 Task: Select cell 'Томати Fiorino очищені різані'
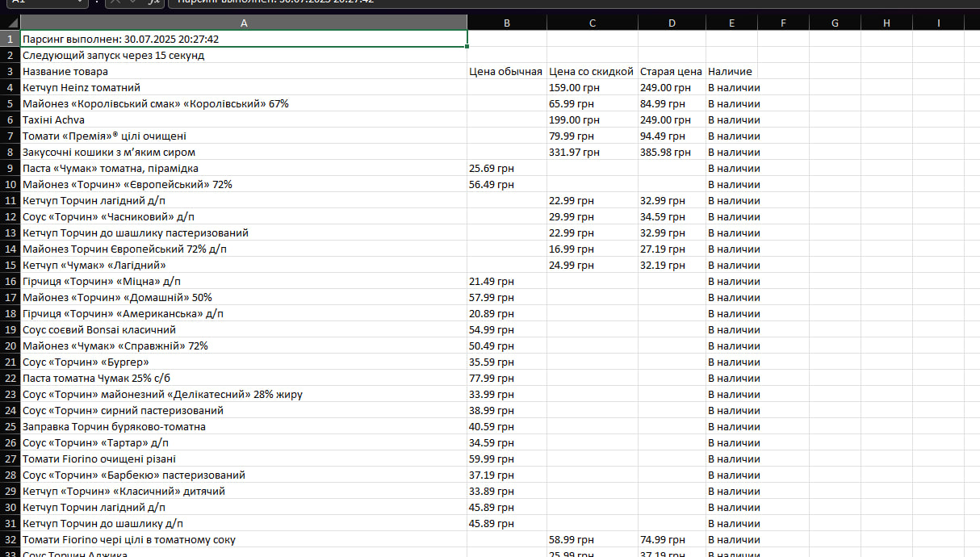[x=244, y=459]
